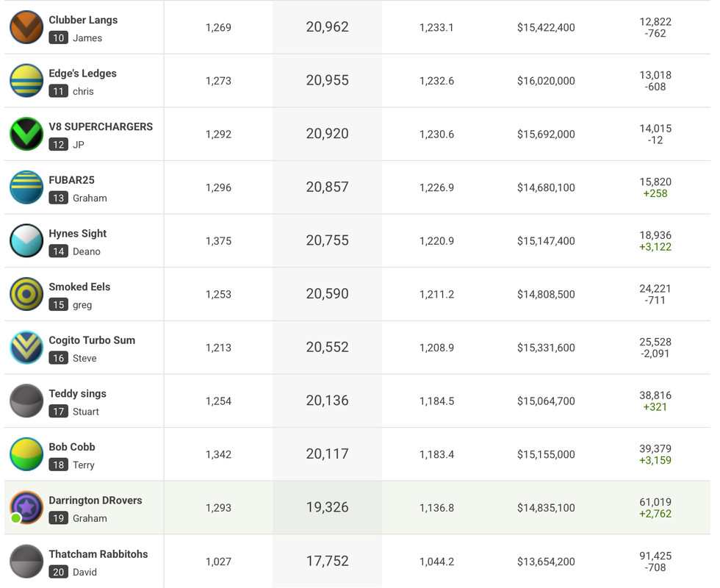Click the Clubber Langs team jersey icon

tap(26, 27)
